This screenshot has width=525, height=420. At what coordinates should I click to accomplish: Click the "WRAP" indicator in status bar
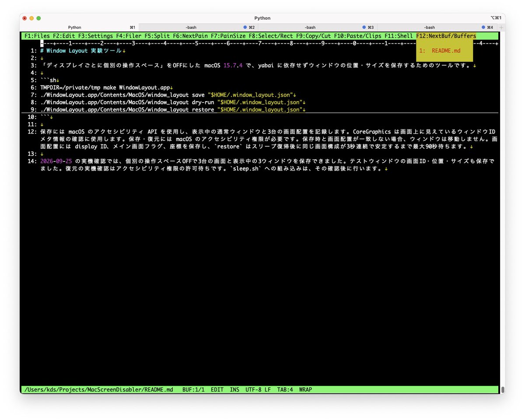306,390
